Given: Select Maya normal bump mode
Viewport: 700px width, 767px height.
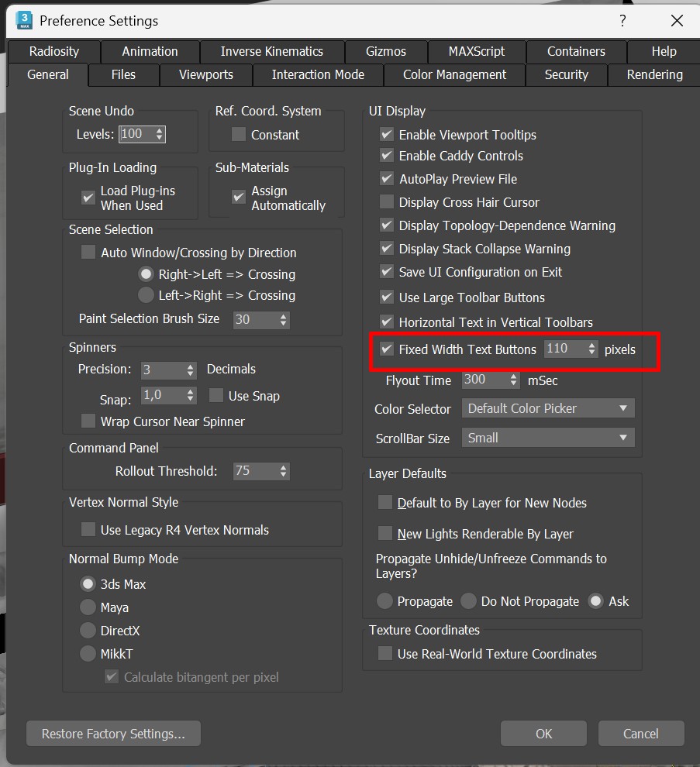Looking at the screenshot, I should pos(88,607).
